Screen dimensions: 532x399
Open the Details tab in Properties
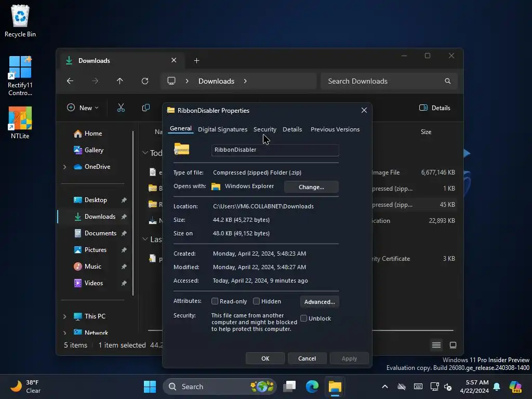pyautogui.click(x=292, y=129)
